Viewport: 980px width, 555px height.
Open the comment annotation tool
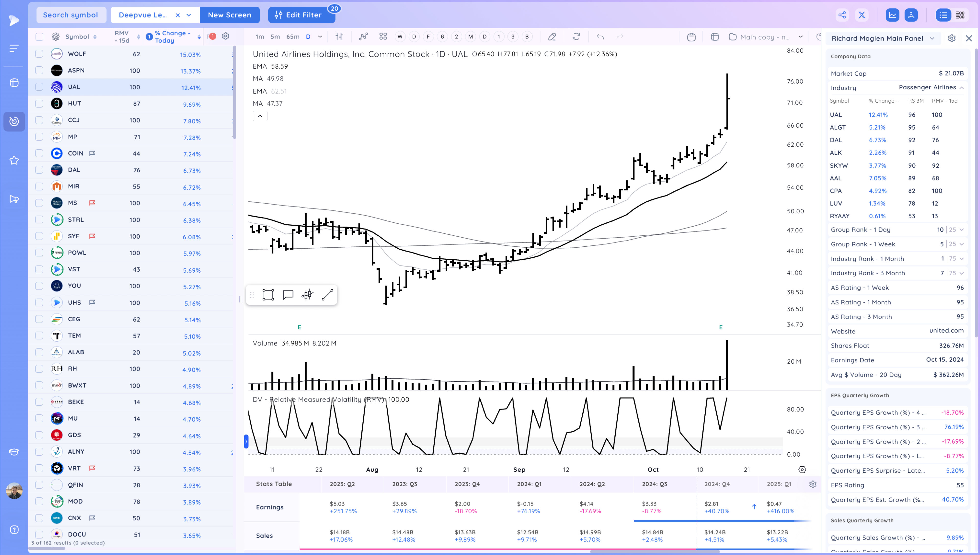tap(288, 295)
